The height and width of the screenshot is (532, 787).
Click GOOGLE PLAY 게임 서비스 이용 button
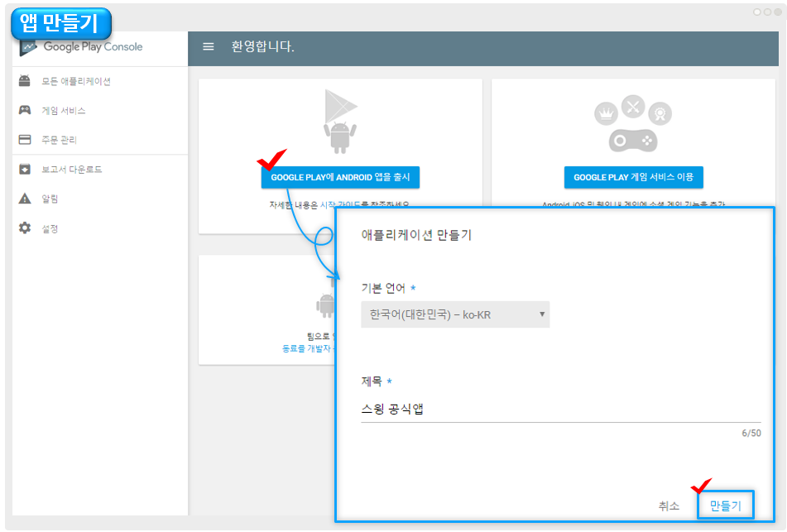(633, 177)
